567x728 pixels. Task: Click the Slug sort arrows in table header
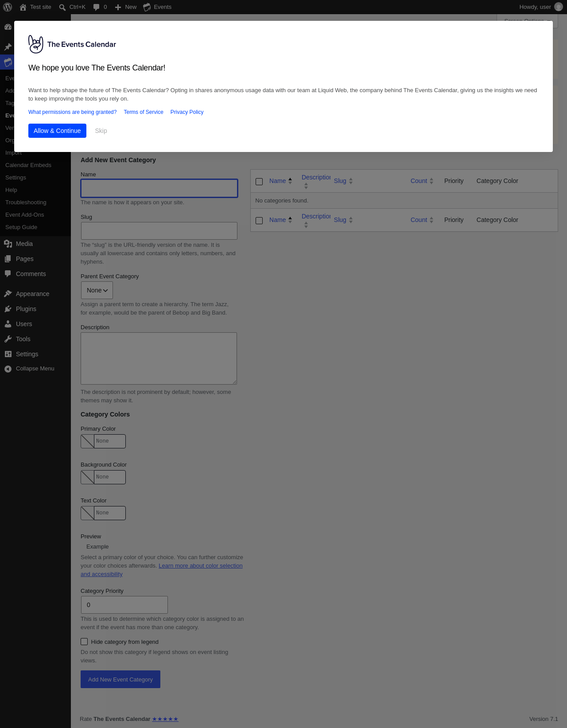click(351, 181)
